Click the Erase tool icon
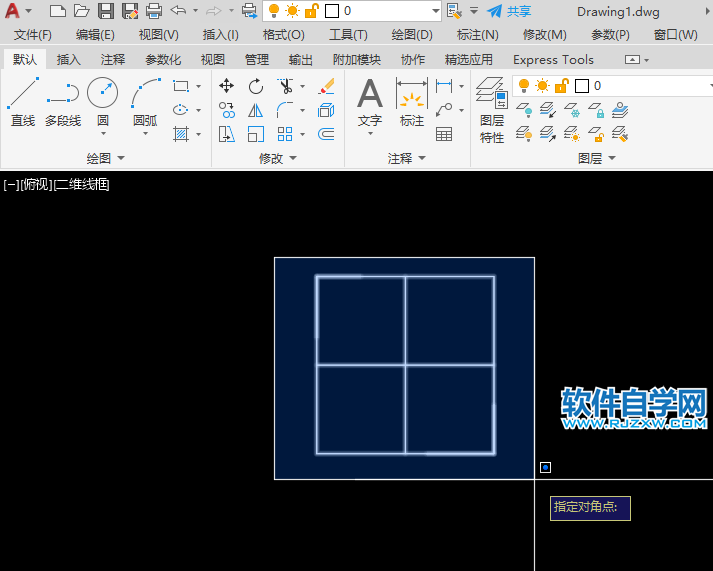 [x=326, y=86]
